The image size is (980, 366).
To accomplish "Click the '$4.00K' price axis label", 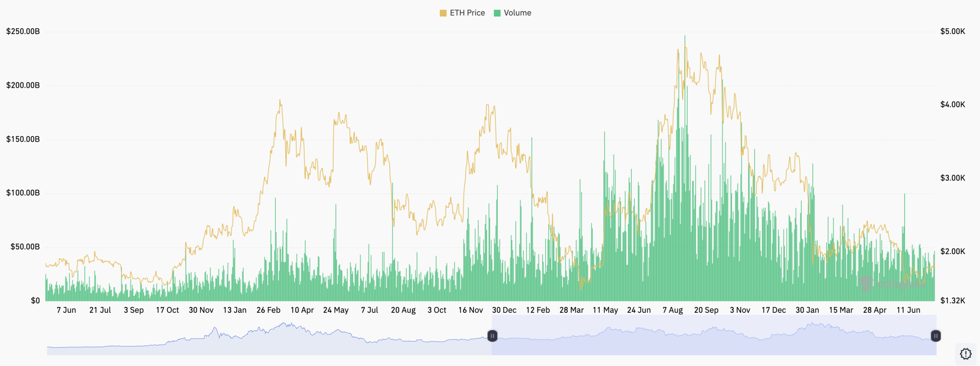I will click(953, 105).
